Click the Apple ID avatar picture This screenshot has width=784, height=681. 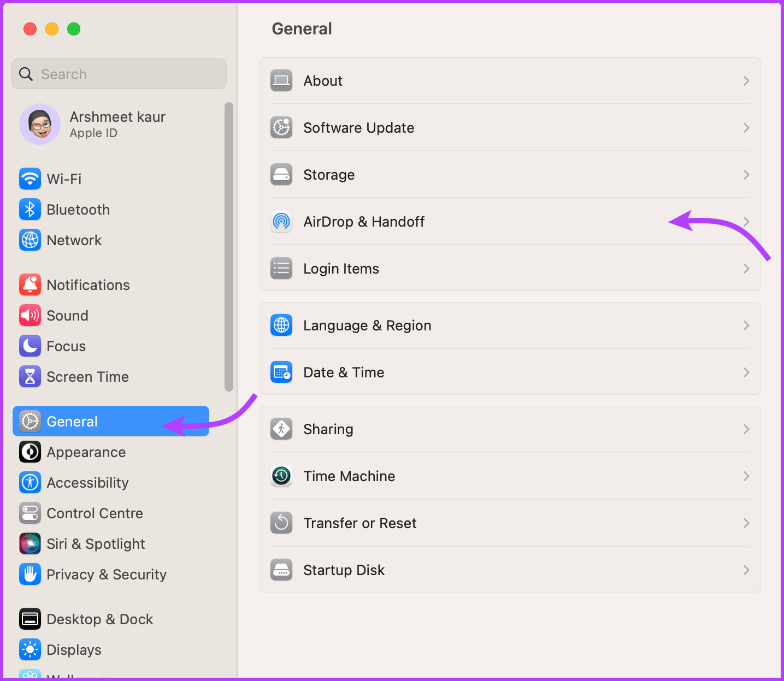[x=40, y=124]
